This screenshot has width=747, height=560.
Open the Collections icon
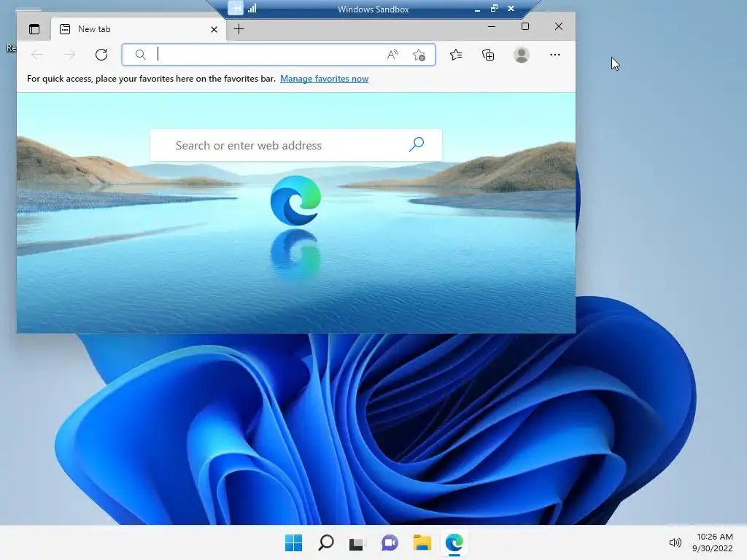[488, 55]
